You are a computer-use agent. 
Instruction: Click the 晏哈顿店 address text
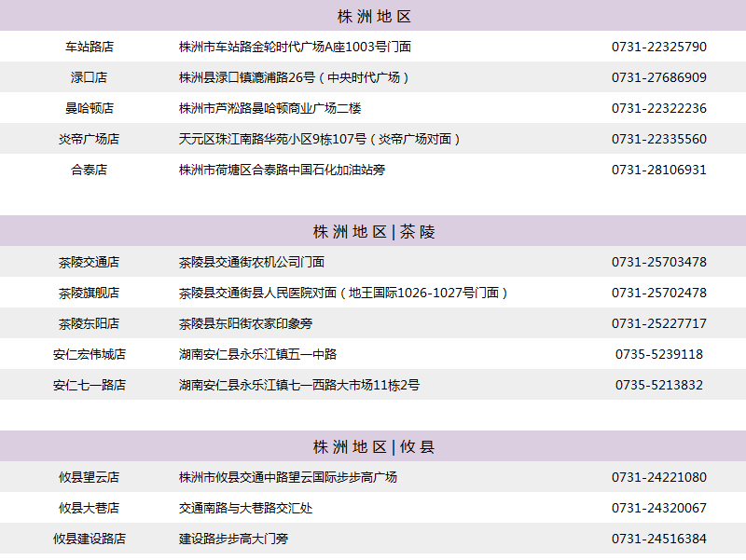tap(269, 108)
